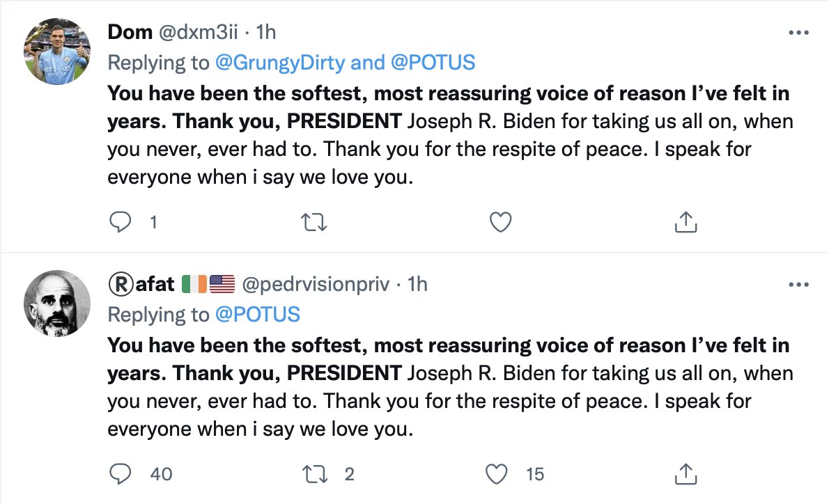Share Dom's tweet with the upload icon
Viewport: 829px width, 504px height.
coord(685,222)
